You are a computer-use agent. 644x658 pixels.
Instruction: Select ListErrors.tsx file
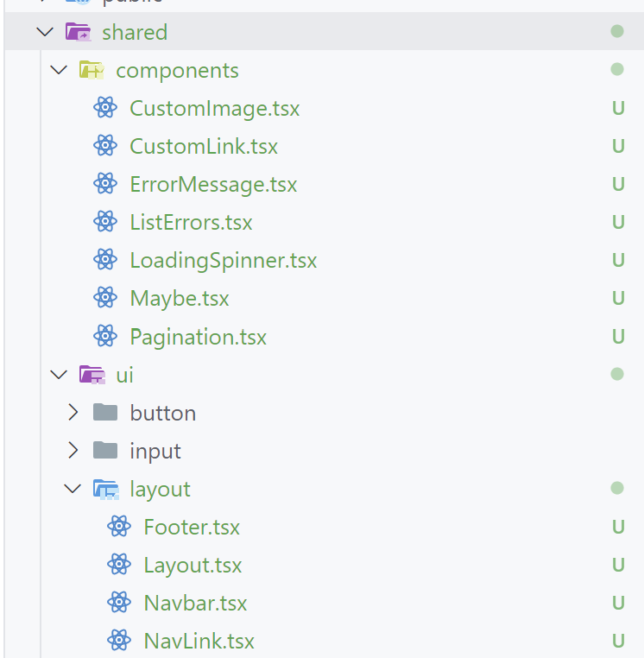coord(191,222)
